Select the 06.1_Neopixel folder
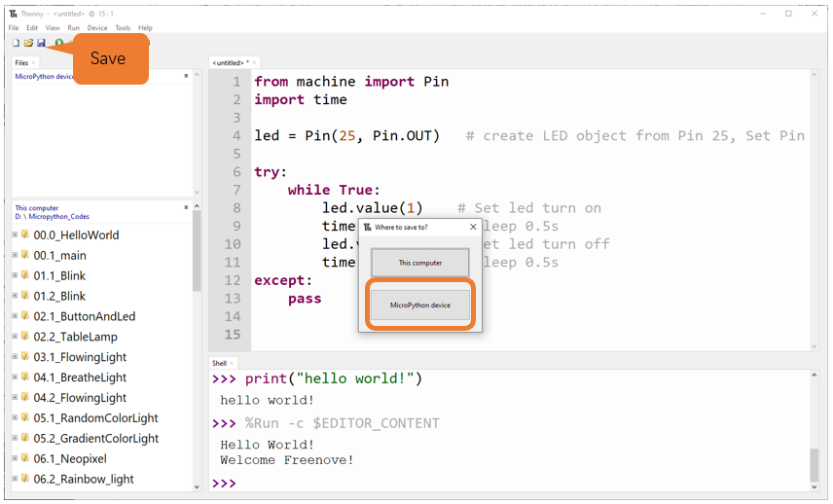 pos(70,458)
